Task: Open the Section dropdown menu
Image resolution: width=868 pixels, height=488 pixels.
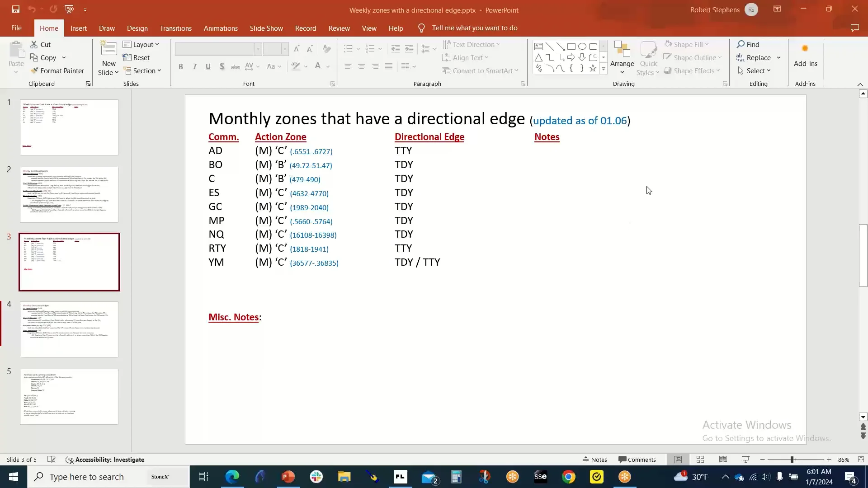Action: tap(142, 71)
